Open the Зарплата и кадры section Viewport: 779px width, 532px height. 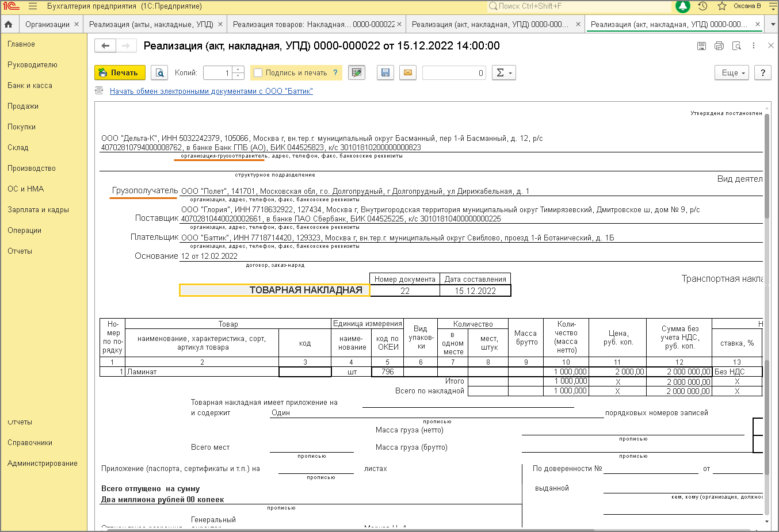pyautogui.click(x=38, y=210)
